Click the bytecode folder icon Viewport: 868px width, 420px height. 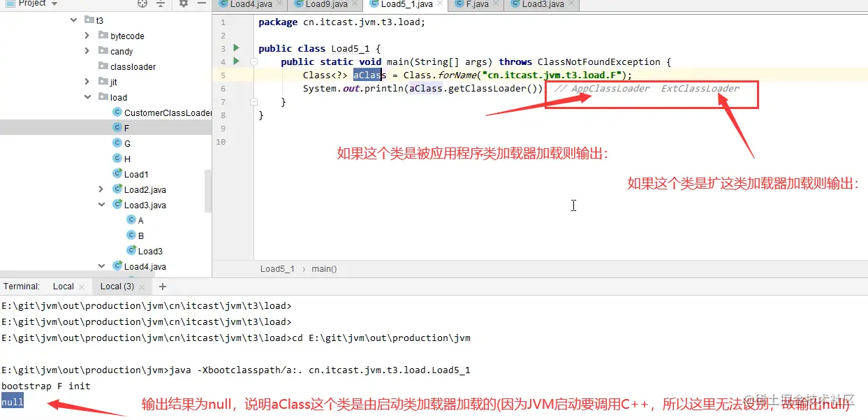point(103,36)
